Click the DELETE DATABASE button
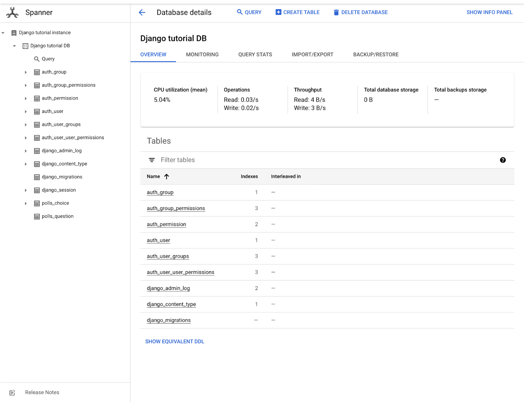This screenshot has width=525, height=420. [361, 12]
